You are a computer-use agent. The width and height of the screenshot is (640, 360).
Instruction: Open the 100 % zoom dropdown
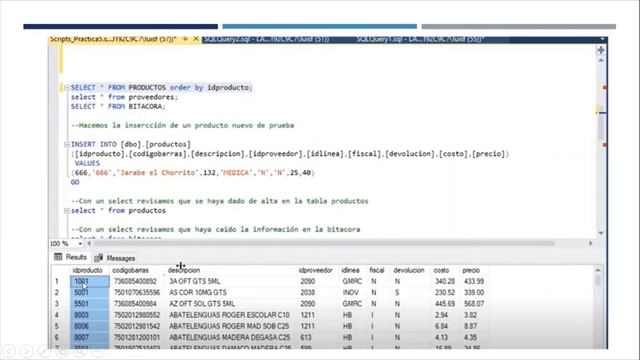tap(80, 244)
